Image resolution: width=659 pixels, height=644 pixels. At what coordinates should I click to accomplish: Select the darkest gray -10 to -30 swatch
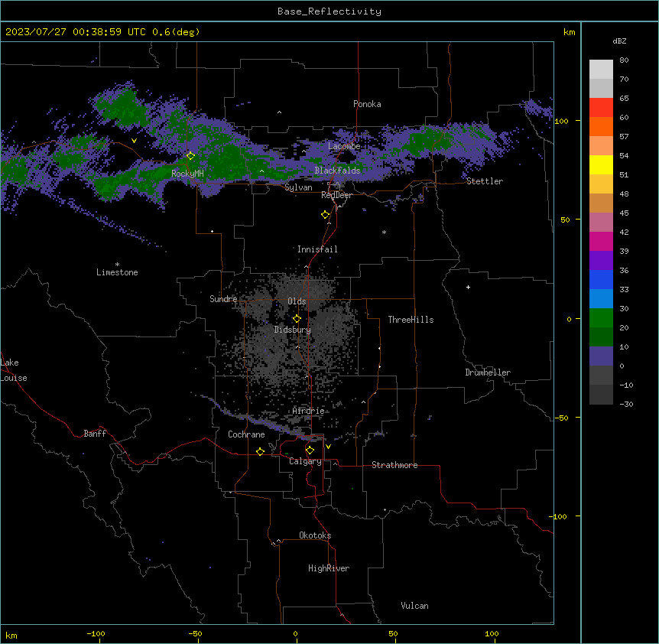[601, 395]
